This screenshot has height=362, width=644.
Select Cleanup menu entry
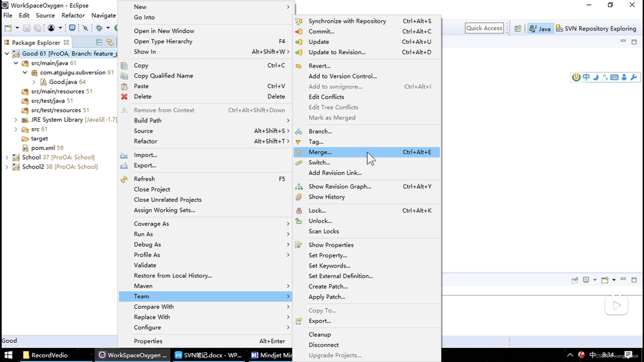click(367, 335)
